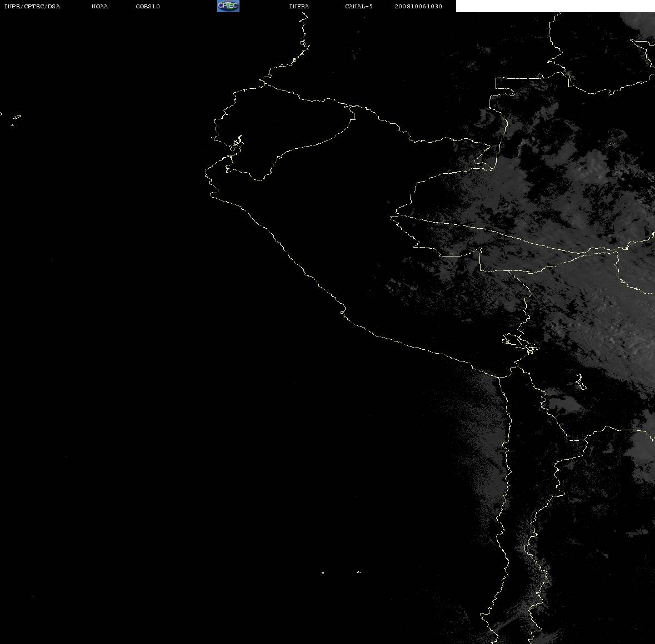Click the 200810061030 timestamp

click(x=418, y=6)
